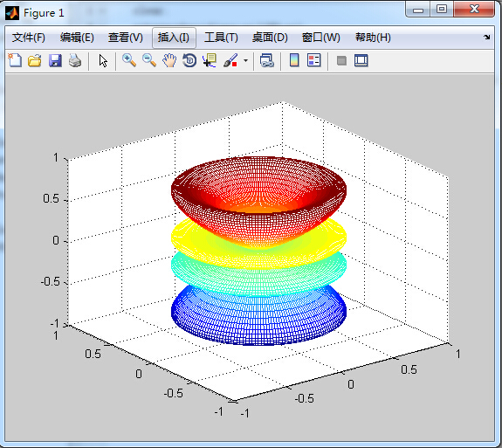The height and width of the screenshot is (448, 502).
Task: Click the dock figure arrow at menu bar corner
Action: point(487,38)
